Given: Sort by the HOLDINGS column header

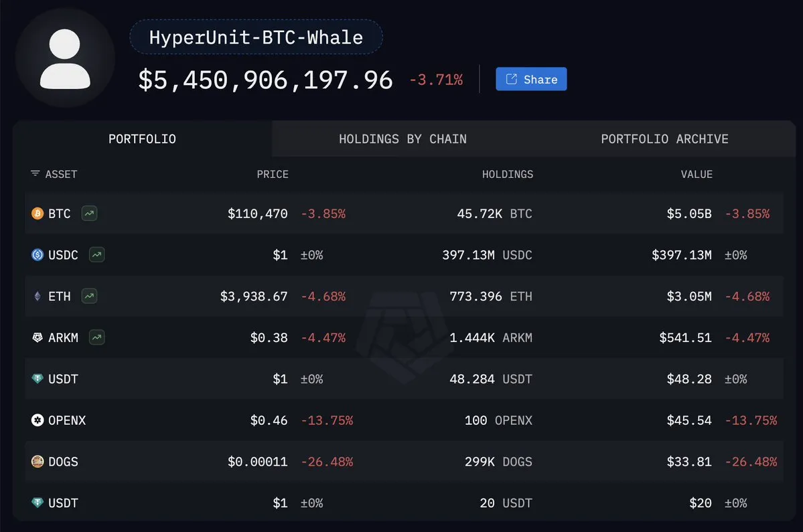Looking at the screenshot, I should [508, 174].
